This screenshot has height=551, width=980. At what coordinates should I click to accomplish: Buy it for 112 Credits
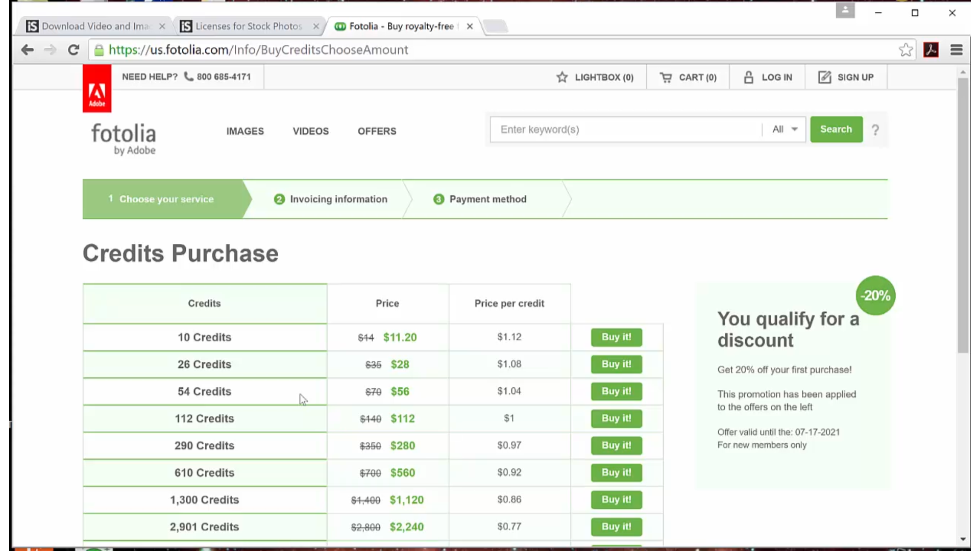click(x=617, y=418)
